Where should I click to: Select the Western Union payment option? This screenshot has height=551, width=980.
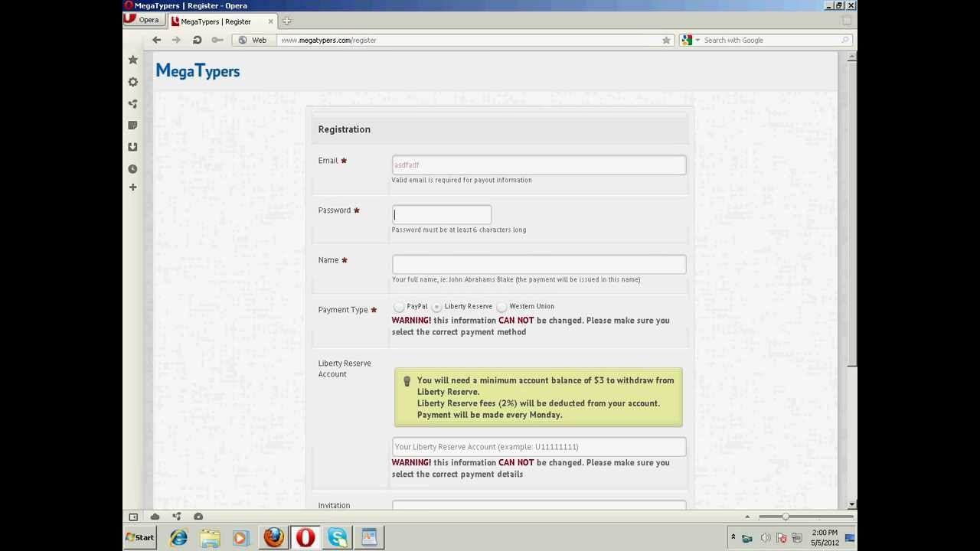pyautogui.click(x=501, y=307)
